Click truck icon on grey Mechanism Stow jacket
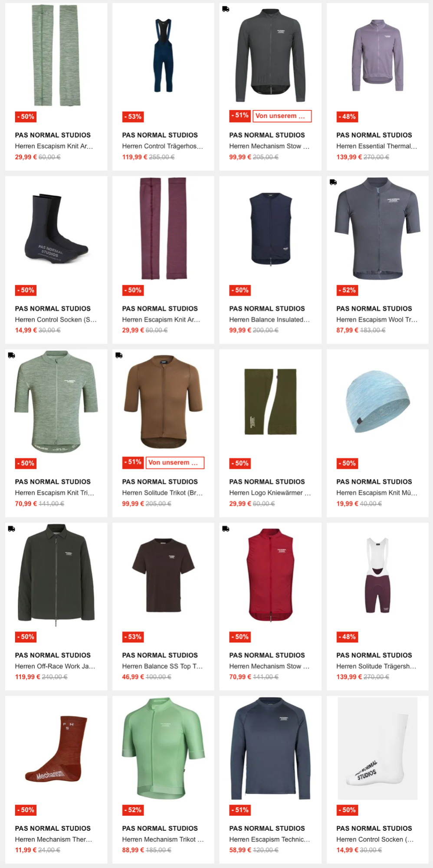This screenshot has height=868, width=433. [x=226, y=9]
